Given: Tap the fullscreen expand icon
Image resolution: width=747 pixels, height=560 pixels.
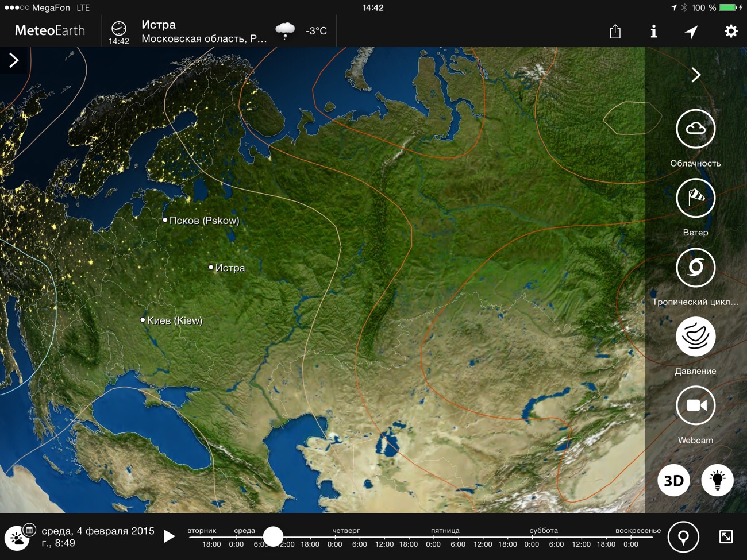Looking at the screenshot, I should (x=726, y=537).
